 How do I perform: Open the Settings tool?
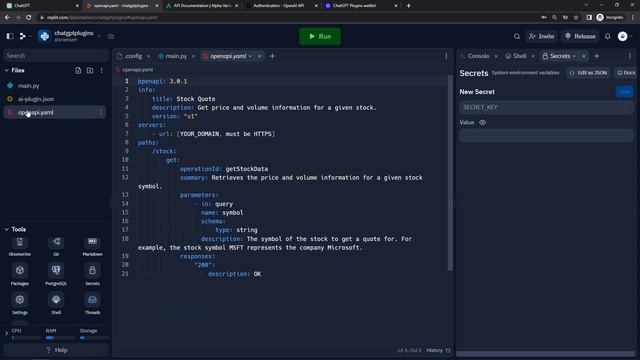pos(20,304)
